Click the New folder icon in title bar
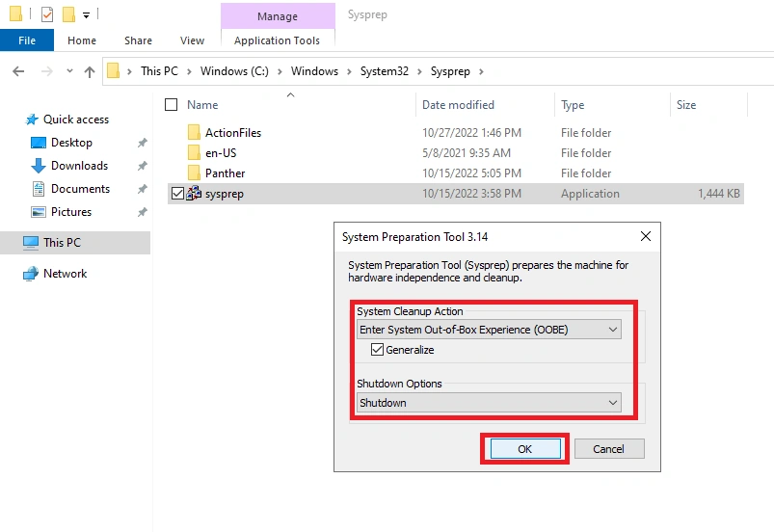 coord(68,14)
